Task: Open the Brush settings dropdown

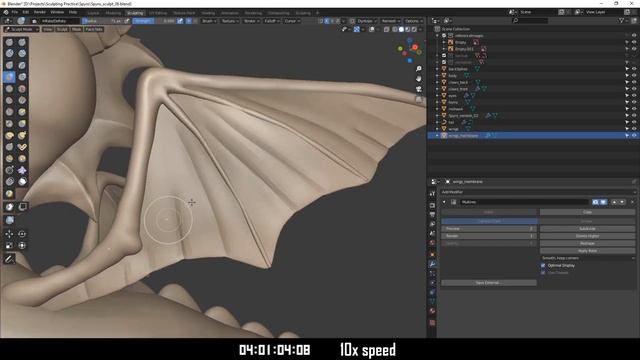Action: pyautogui.click(x=209, y=21)
